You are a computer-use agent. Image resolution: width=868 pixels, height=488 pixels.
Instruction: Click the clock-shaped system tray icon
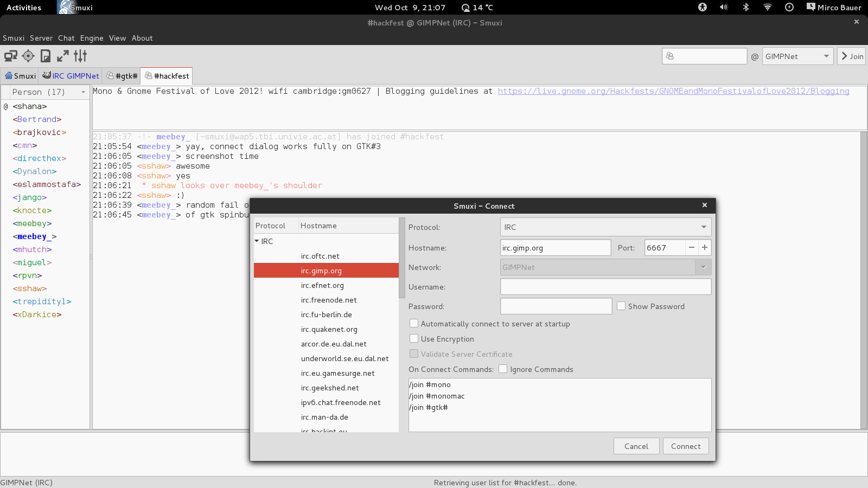(789, 7)
